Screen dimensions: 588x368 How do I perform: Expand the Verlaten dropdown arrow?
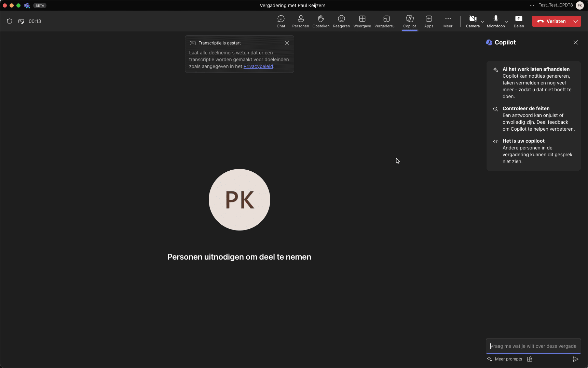click(575, 21)
